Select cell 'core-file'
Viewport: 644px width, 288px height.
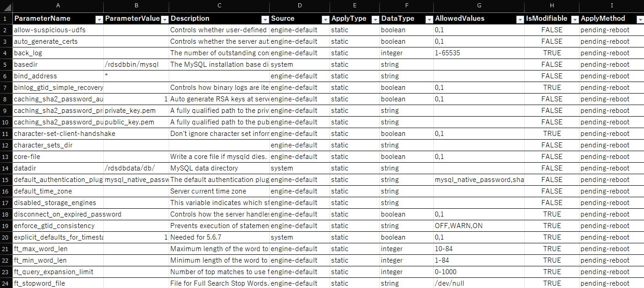(58, 157)
